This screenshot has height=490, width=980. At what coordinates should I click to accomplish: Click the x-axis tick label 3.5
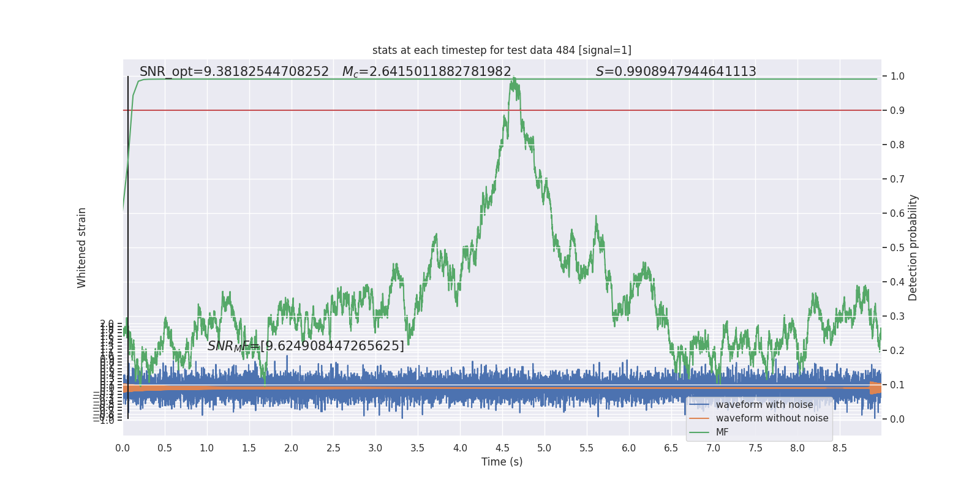[x=418, y=448]
